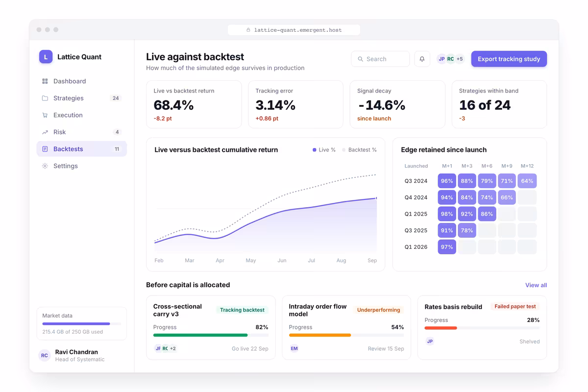The image size is (588, 392).
Task: Open the Cross-sectional carry v3 card title
Action: point(177,310)
